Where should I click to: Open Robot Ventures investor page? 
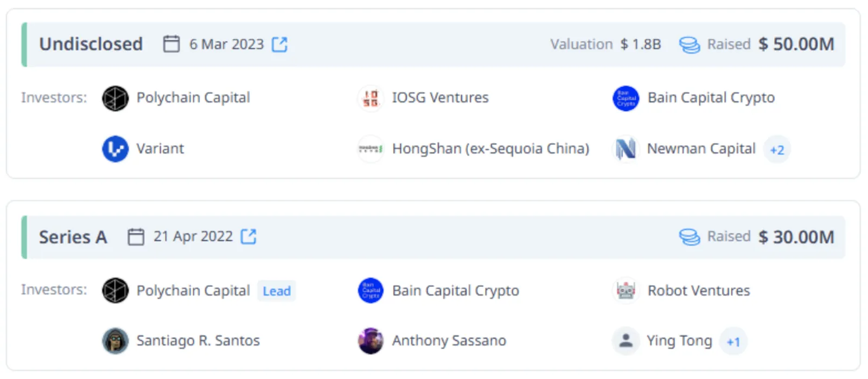point(699,291)
